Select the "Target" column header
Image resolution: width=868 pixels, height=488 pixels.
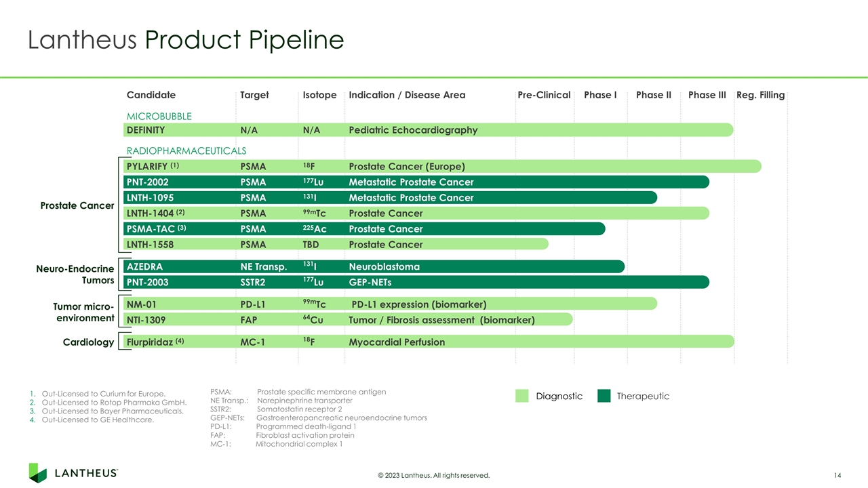tap(254, 95)
